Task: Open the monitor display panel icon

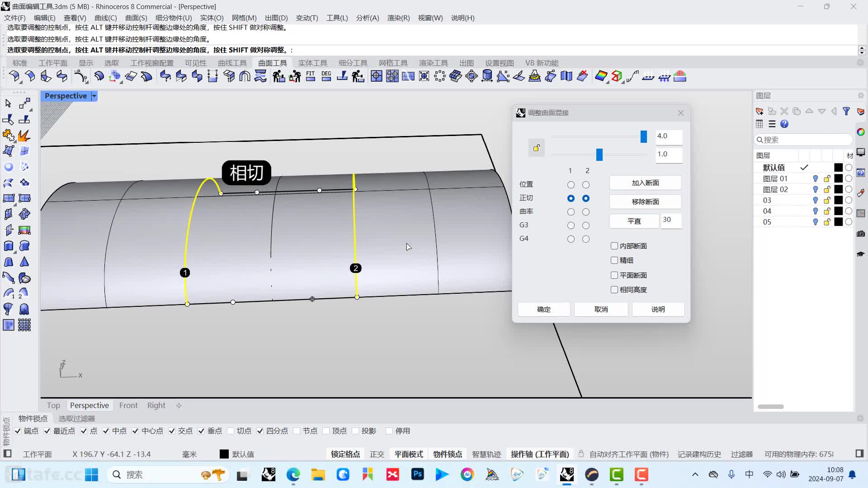Action: click(x=861, y=152)
